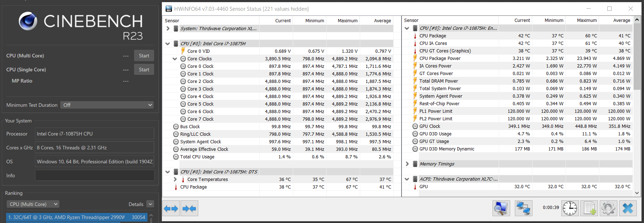Select the PL2 Power Limit row label
This screenshot has height=223, width=644.
click(x=436, y=119)
